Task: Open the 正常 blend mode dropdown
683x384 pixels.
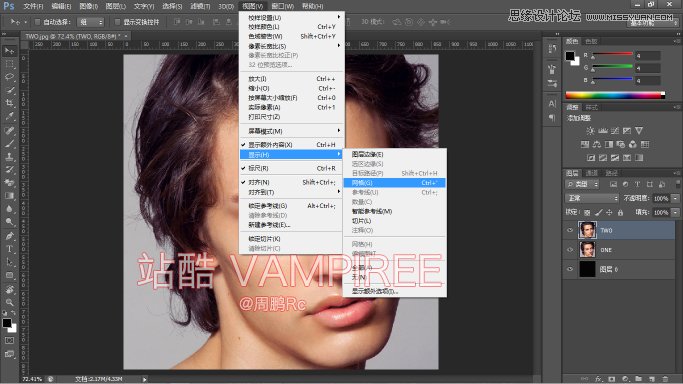Action: (x=592, y=199)
